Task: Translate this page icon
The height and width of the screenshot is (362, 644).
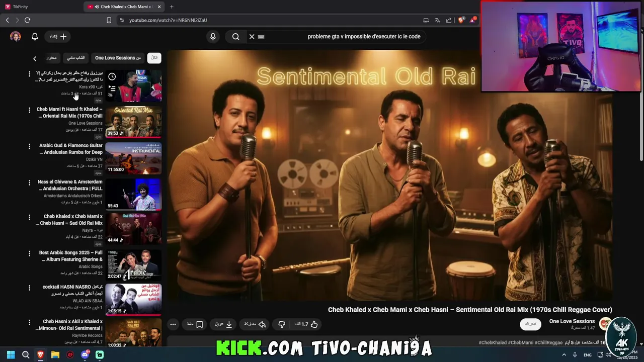Action: [x=437, y=20]
